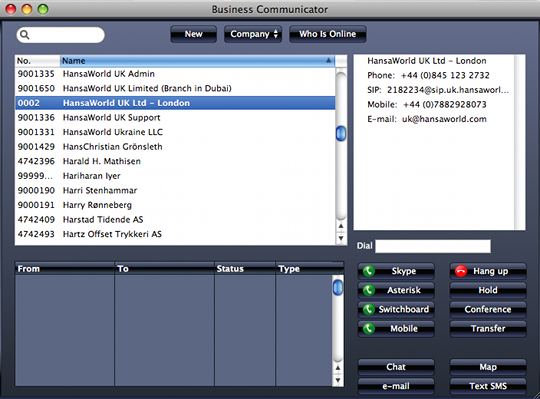The width and height of the screenshot is (540, 399).
Task: Select Harry Rønneberg contact
Action: (x=175, y=205)
